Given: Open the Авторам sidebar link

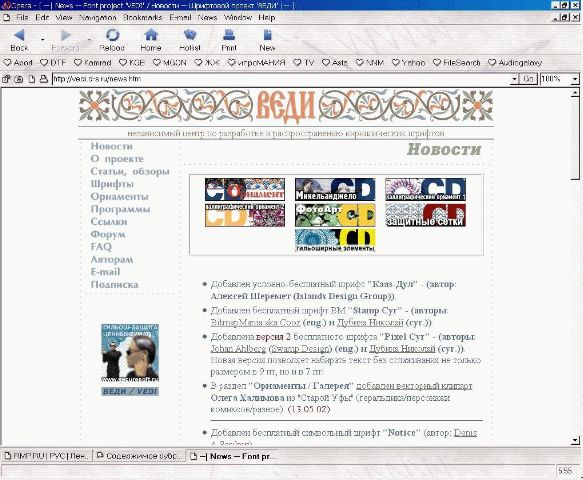Looking at the screenshot, I should coord(112,260).
